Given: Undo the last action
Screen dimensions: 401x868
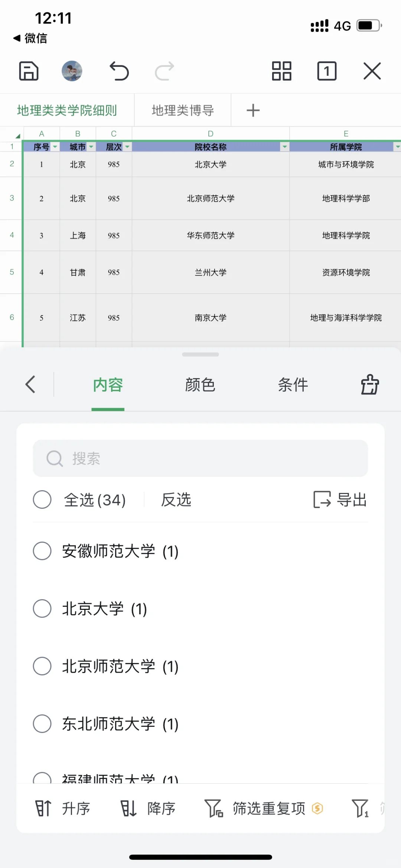Looking at the screenshot, I should pyautogui.click(x=119, y=71).
